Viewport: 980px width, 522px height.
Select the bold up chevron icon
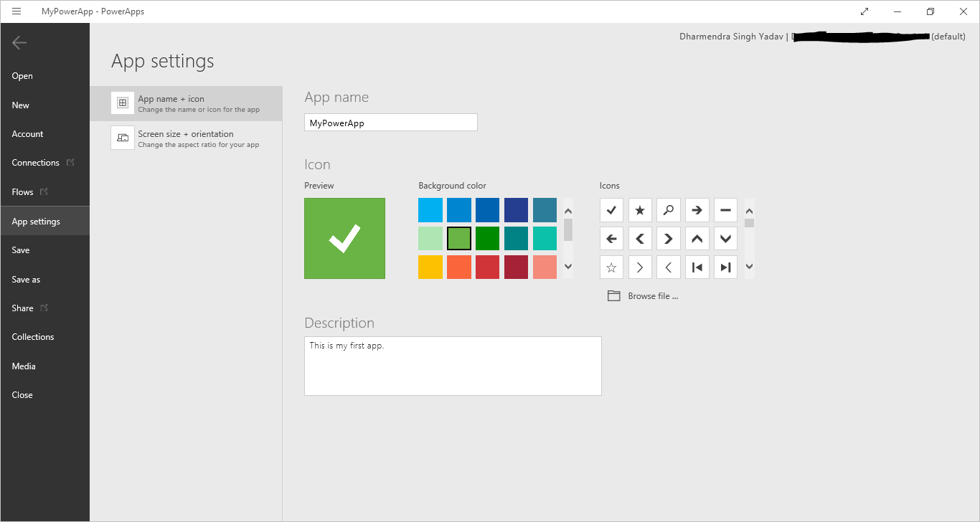(697, 239)
